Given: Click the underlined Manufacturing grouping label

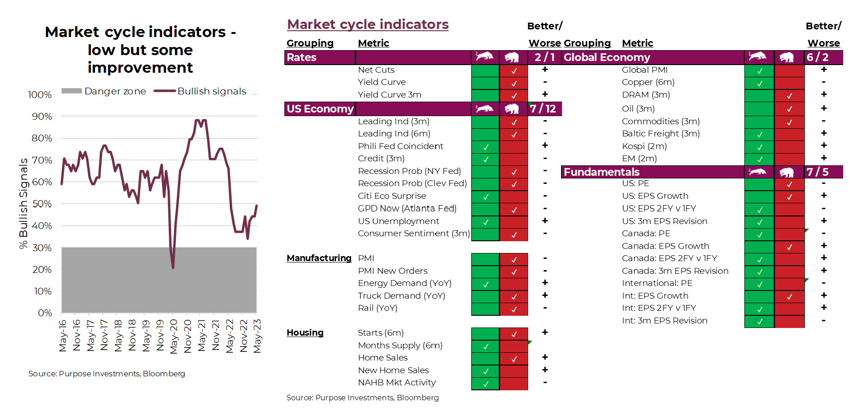Looking at the screenshot, I should [319, 258].
